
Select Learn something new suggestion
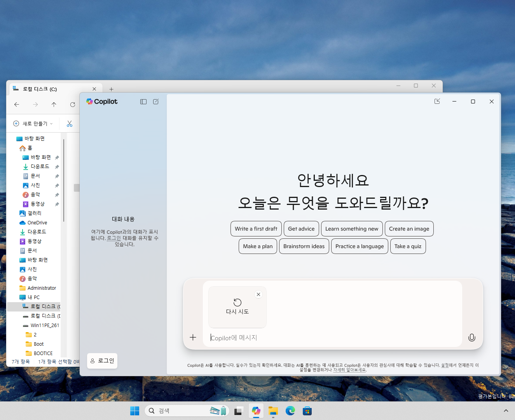(352, 229)
